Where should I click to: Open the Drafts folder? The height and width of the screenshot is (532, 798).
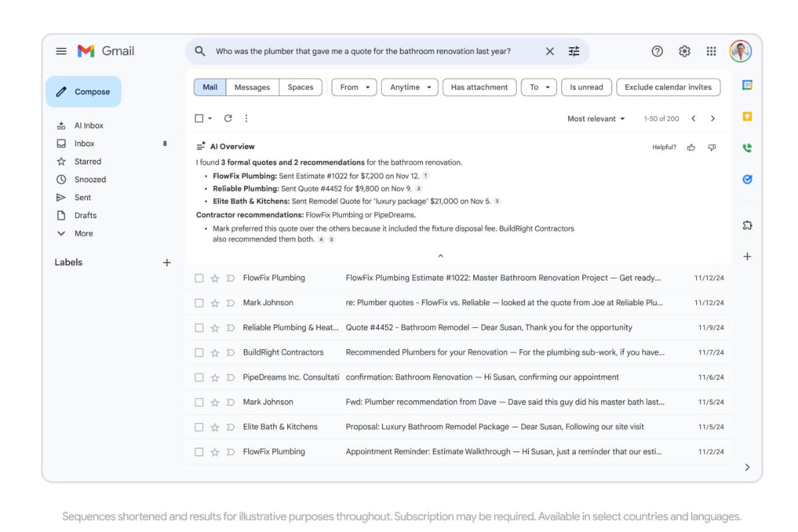(x=85, y=215)
